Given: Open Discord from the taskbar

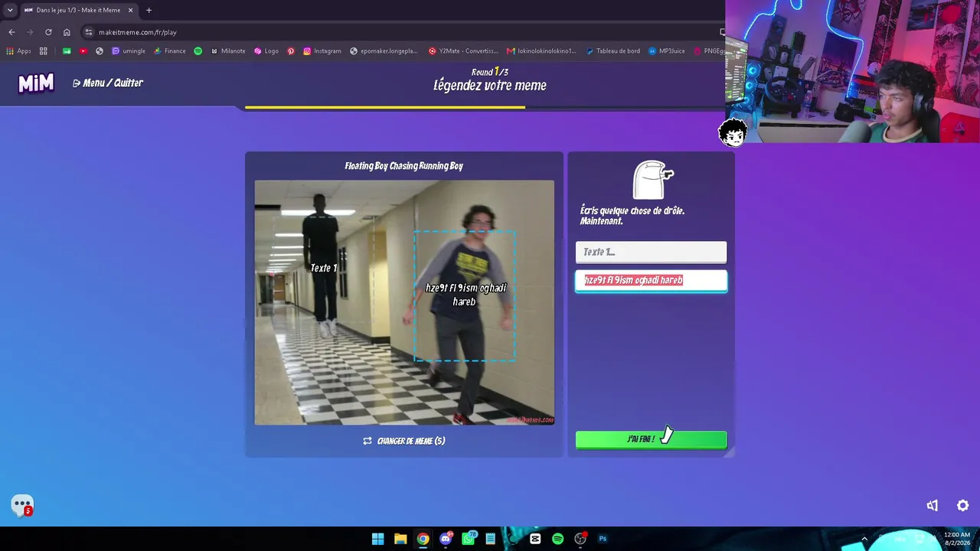Looking at the screenshot, I should click(x=446, y=539).
